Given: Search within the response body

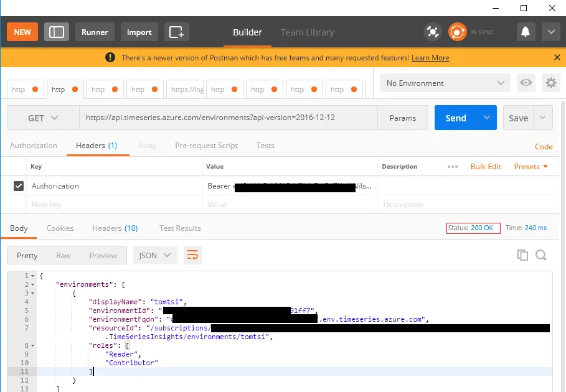Looking at the screenshot, I should (x=540, y=255).
